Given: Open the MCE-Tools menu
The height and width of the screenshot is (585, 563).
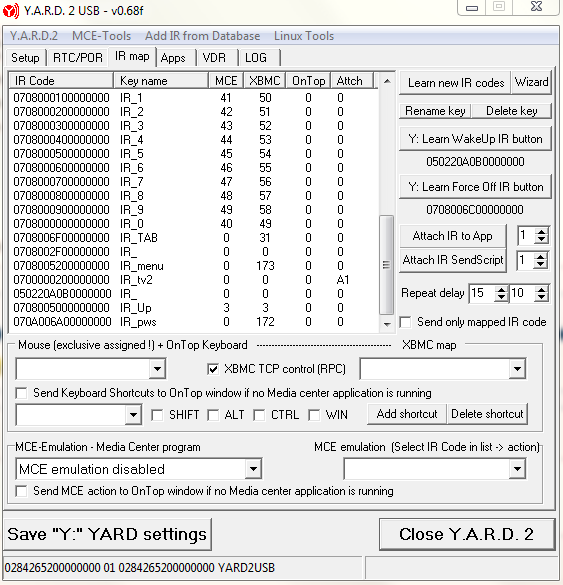Looking at the screenshot, I should coord(101,36).
